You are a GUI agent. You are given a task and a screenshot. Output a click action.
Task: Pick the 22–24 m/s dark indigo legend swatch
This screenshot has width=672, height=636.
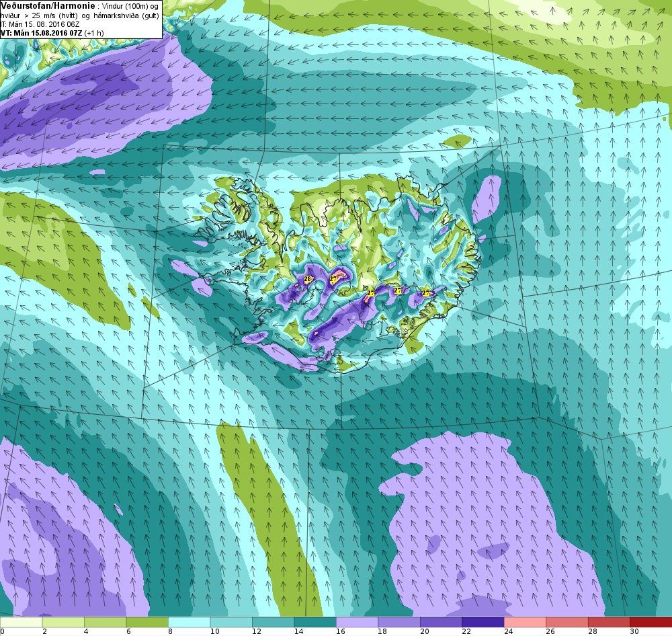483,622
